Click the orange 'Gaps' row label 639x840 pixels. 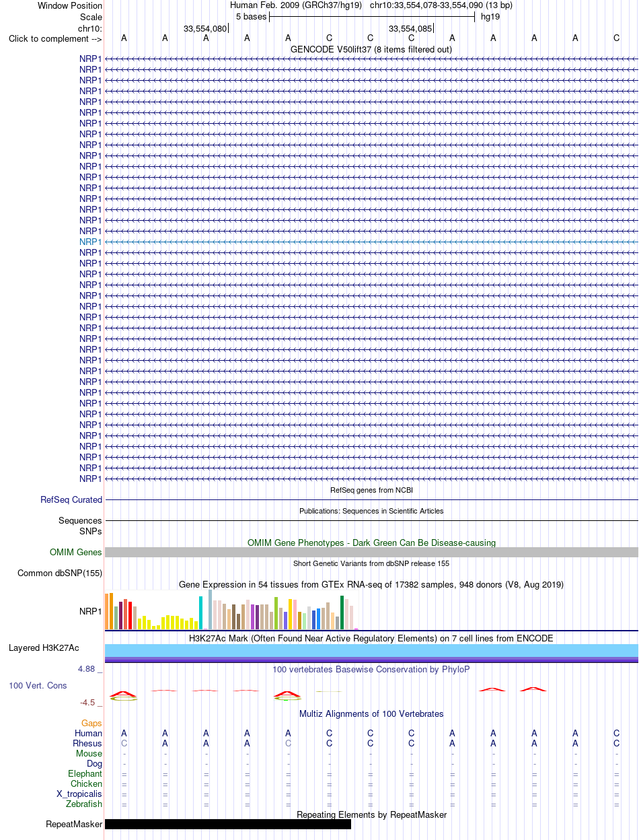coord(92,724)
